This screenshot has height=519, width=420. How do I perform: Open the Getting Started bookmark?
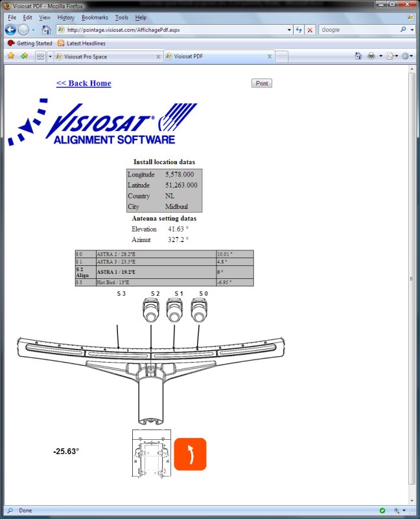pyautogui.click(x=30, y=43)
